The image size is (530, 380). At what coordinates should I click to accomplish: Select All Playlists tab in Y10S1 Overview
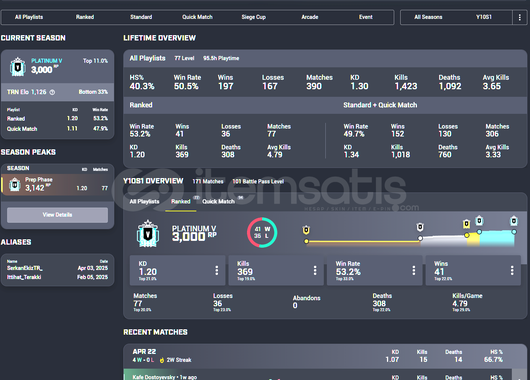click(x=144, y=201)
